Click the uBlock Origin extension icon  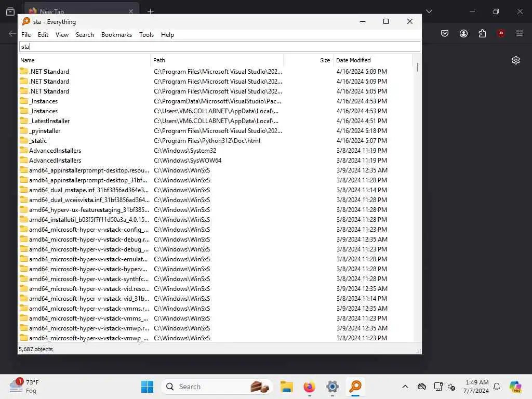(x=500, y=33)
